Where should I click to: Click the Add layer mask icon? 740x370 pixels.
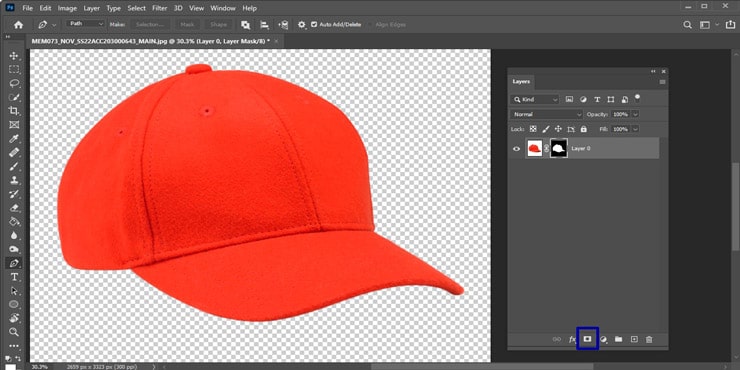click(x=588, y=339)
